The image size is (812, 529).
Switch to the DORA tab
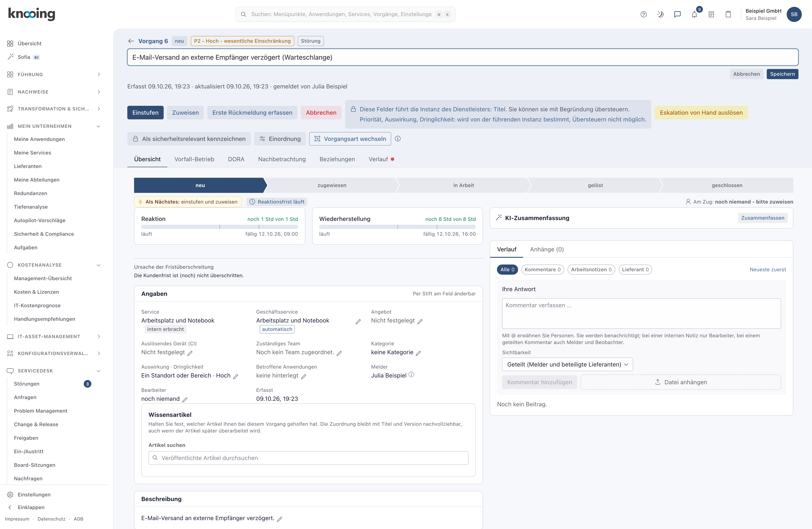click(x=236, y=159)
